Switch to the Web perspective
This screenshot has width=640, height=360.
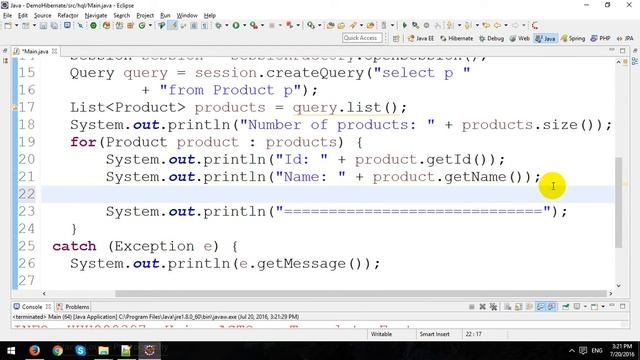click(520, 38)
